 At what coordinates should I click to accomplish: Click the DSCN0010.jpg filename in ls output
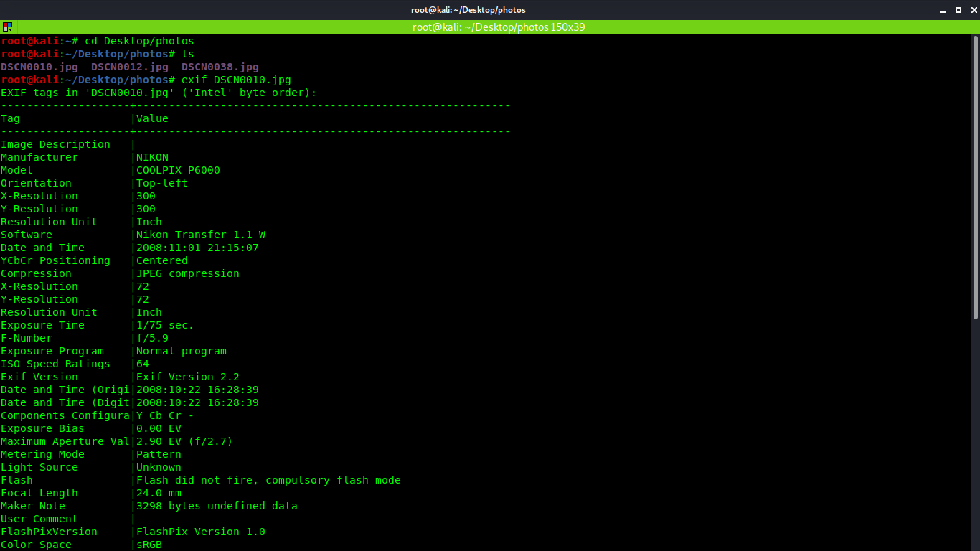(39, 67)
